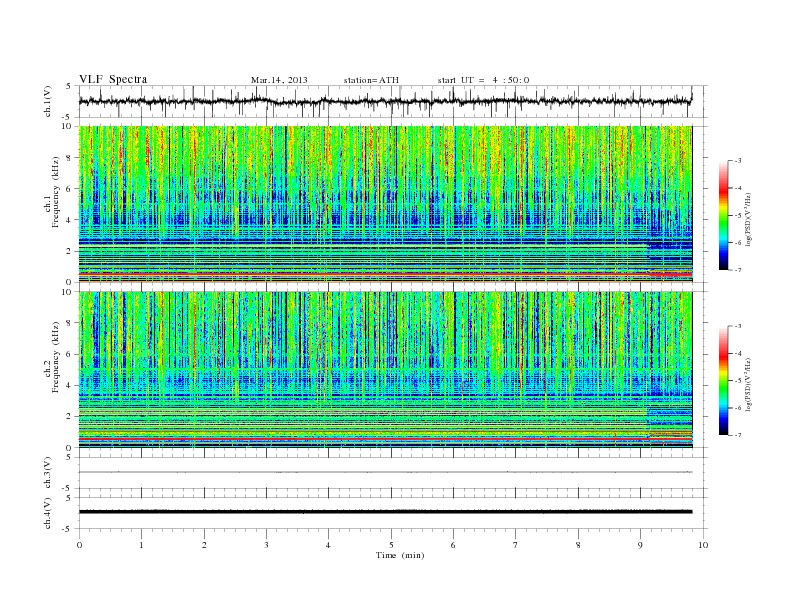Select the "ch.3(V)" axis label
792x612 pixels.
(x=48, y=473)
